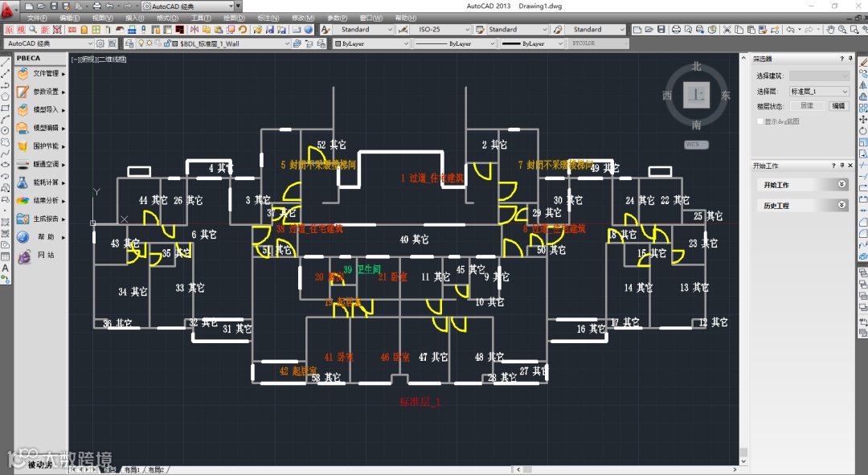Toggle the current layer lock icon

pyautogui.click(x=166, y=43)
